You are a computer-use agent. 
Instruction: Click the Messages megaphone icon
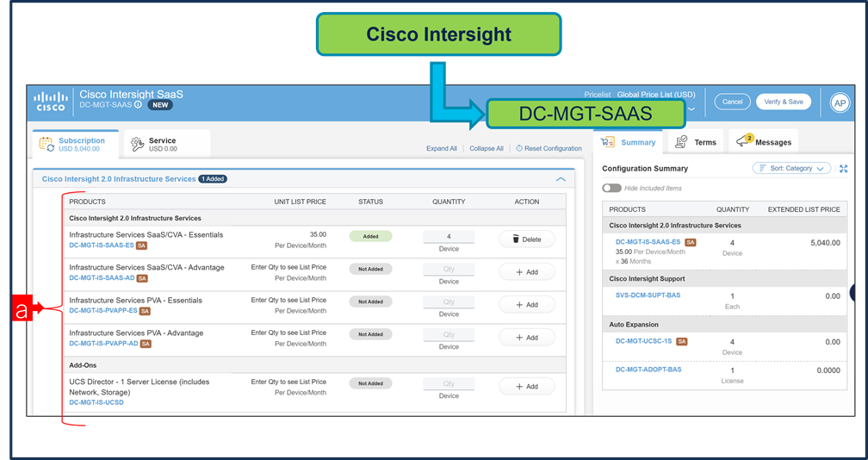click(x=742, y=142)
